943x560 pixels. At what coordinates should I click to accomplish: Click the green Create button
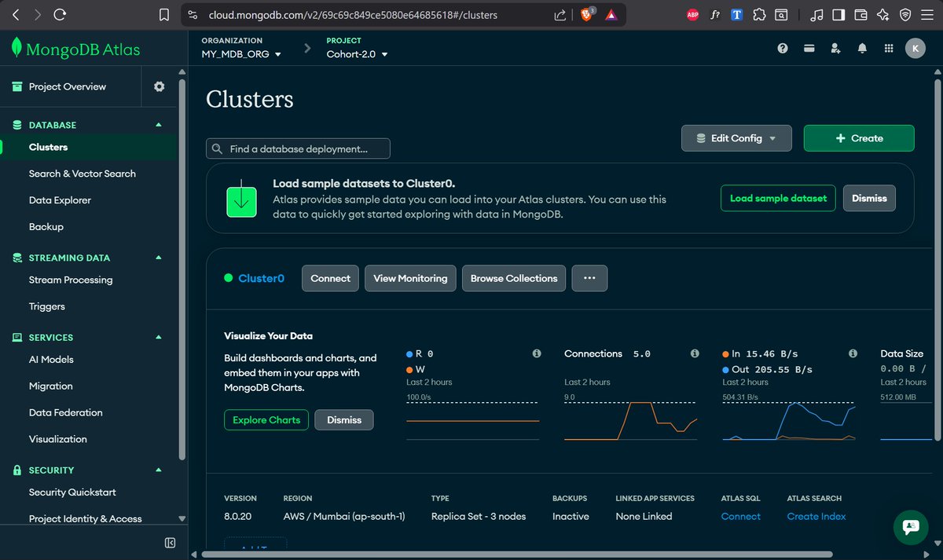point(859,138)
